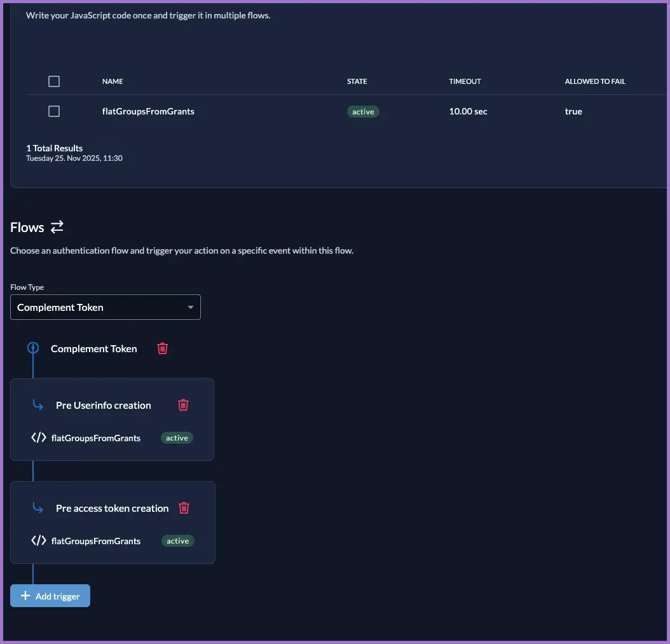Click the circular Complement Token flow icon
The image size is (670, 644).
pos(33,348)
